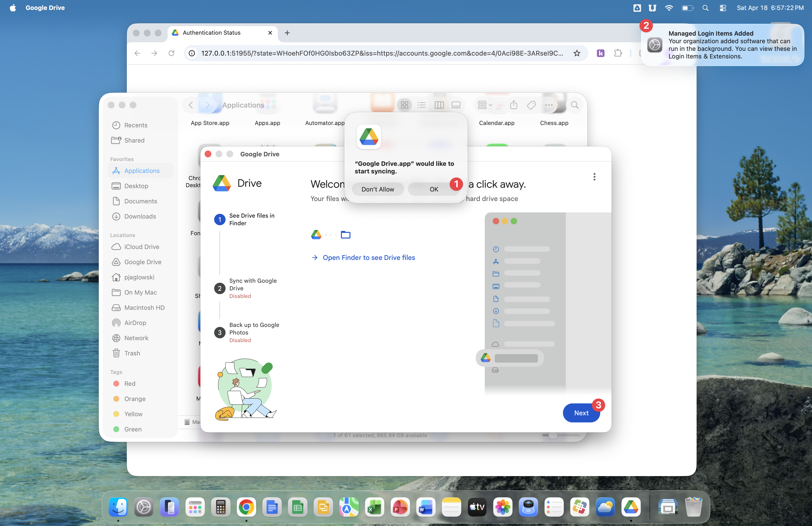Switch Finder to list view
The width and height of the screenshot is (812, 526).
422,105
